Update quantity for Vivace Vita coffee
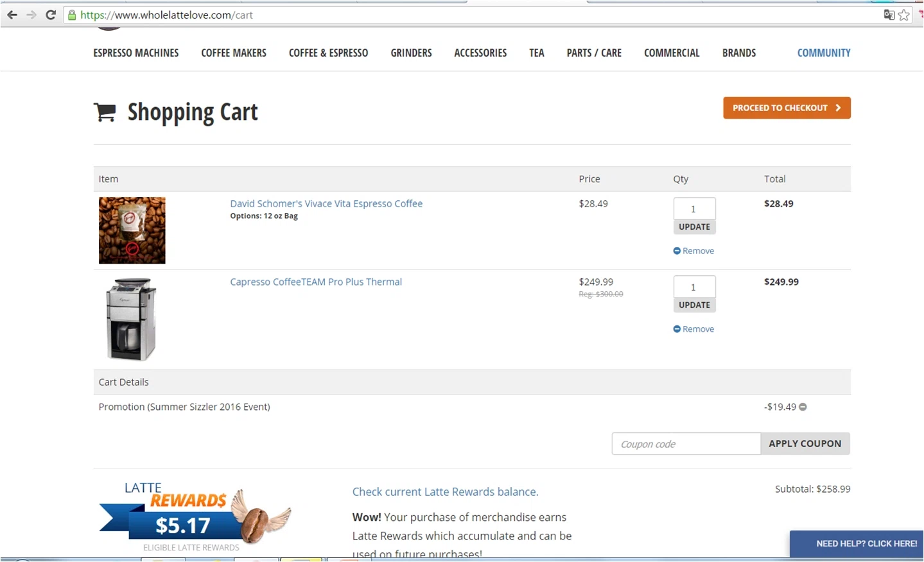 (694, 227)
